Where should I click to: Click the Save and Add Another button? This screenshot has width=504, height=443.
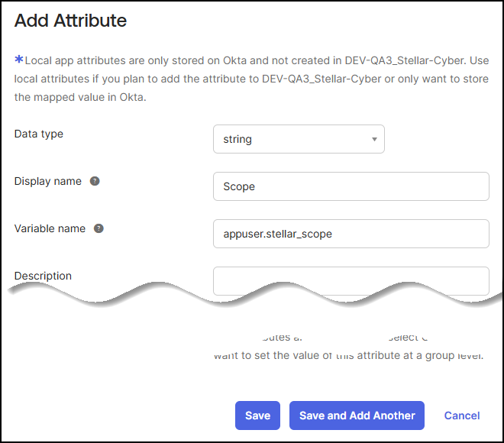(357, 416)
